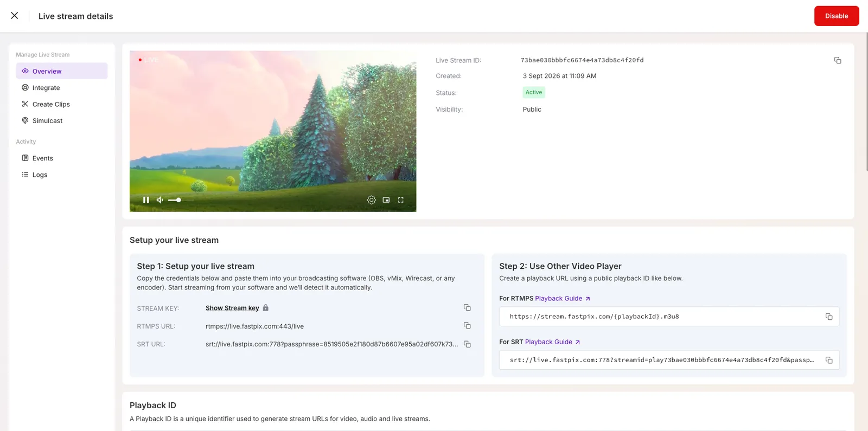The height and width of the screenshot is (431, 868).
Task: Click the SRT passphrase URL text in Step 1
Action: 331,344
